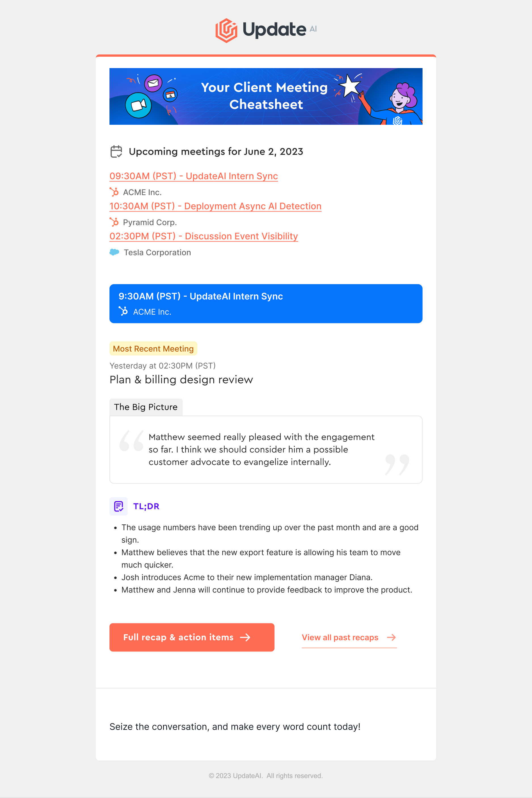The height and width of the screenshot is (798, 532).
Task: Click the HubSpot icon next to ACME Inc.
Action: tap(114, 192)
